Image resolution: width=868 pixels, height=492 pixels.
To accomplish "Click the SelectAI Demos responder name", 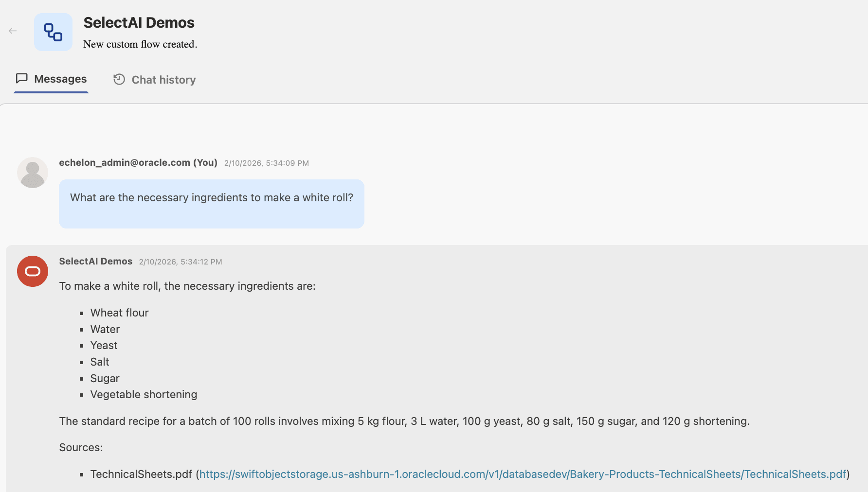I will point(95,262).
